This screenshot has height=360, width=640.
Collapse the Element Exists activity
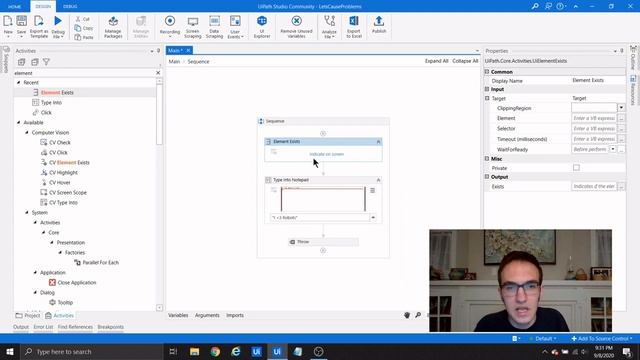click(378, 142)
